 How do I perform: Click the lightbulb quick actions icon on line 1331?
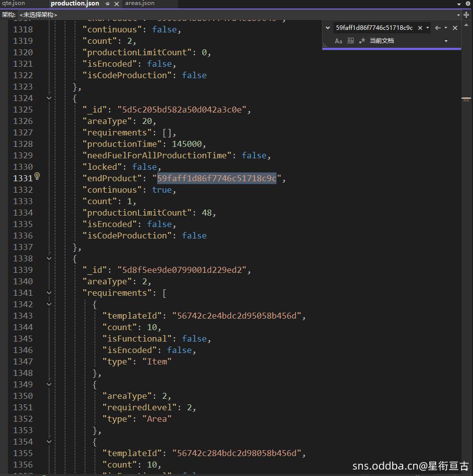pos(37,177)
